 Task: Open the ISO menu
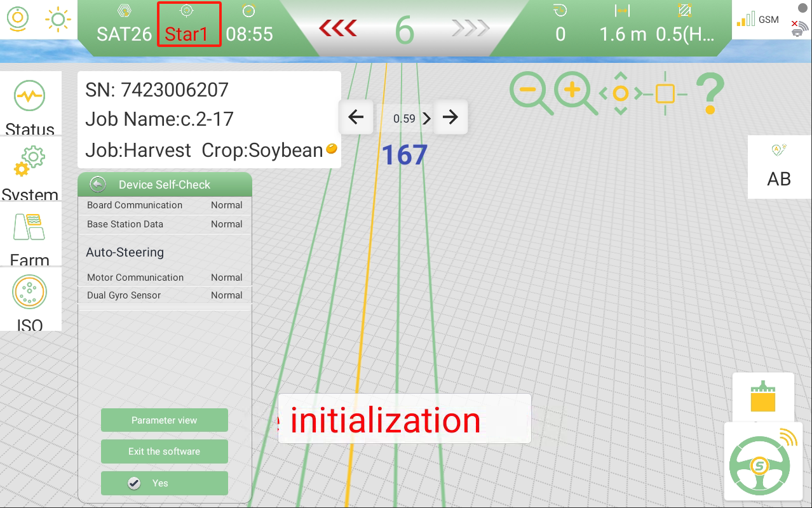(30, 300)
